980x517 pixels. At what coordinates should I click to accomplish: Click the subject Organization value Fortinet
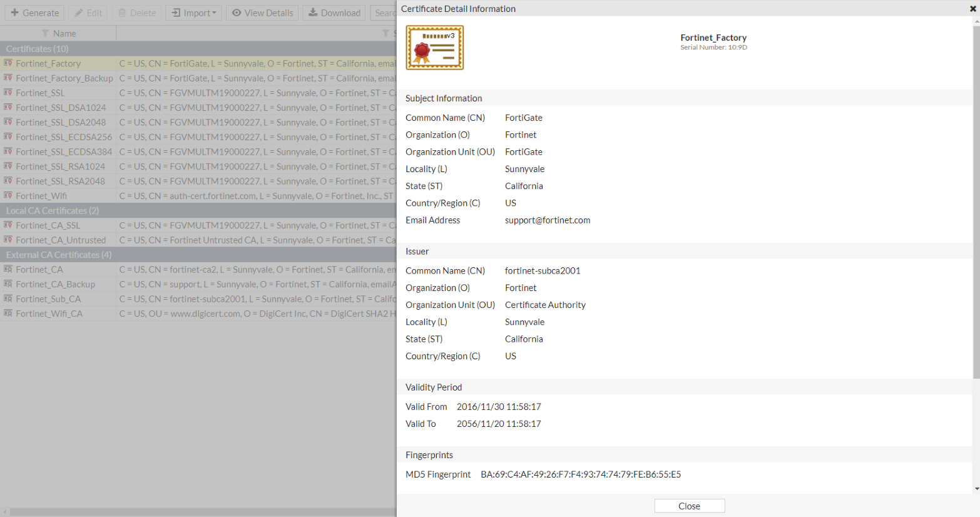[x=521, y=135]
